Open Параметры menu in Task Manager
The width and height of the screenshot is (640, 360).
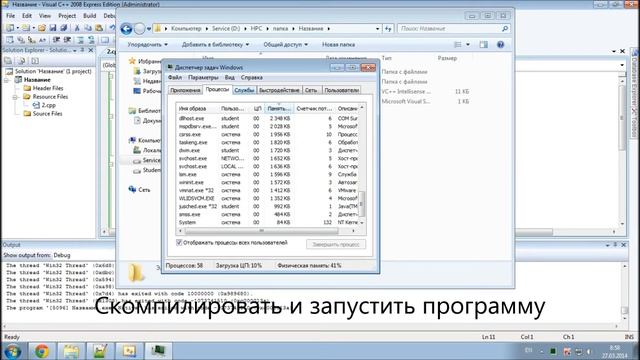(x=203, y=77)
